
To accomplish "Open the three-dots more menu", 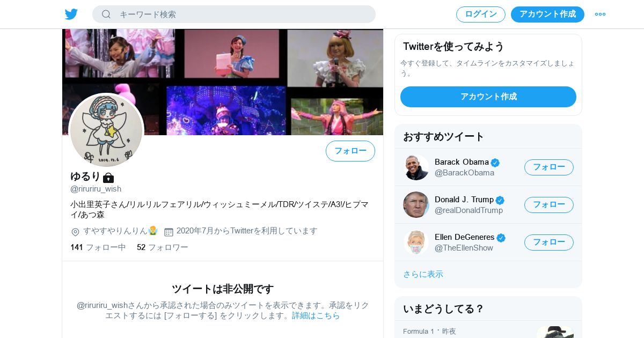I will 600,14.
